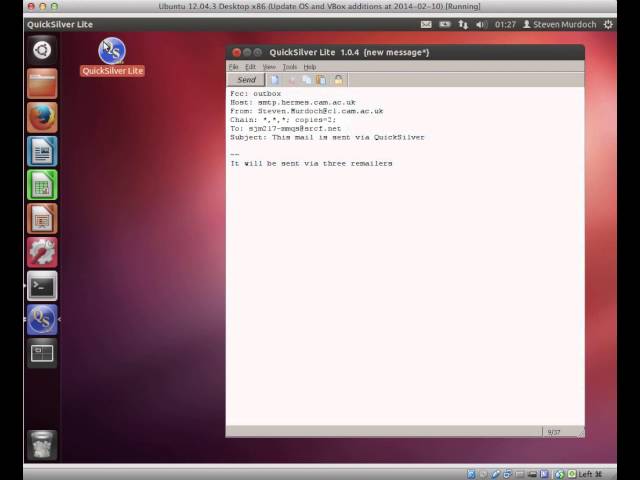Click the window resize grip at bottom-right
The height and width of the screenshot is (480, 640).
coord(580,433)
